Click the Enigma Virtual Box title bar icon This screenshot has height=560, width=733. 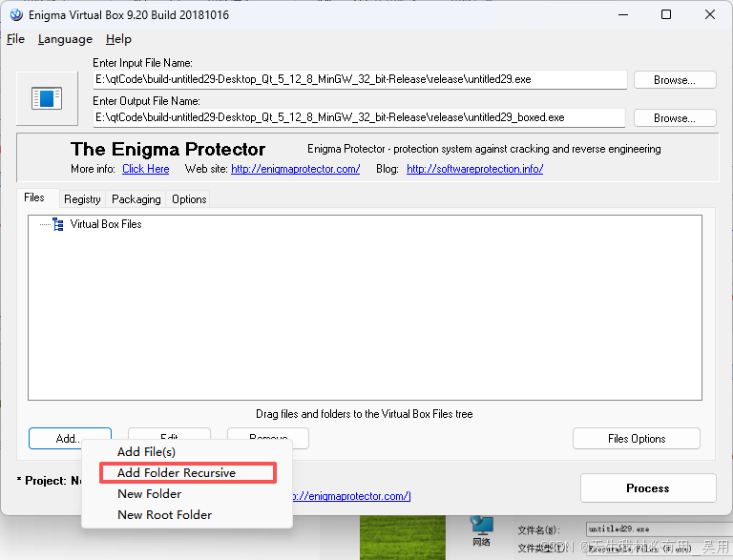pyautogui.click(x=16, y=15)
